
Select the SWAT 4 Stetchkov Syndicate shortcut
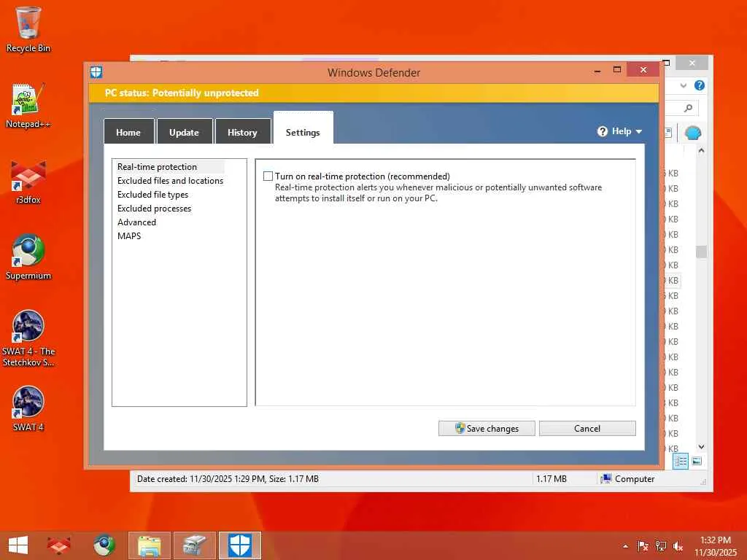(x=28, y=338)
